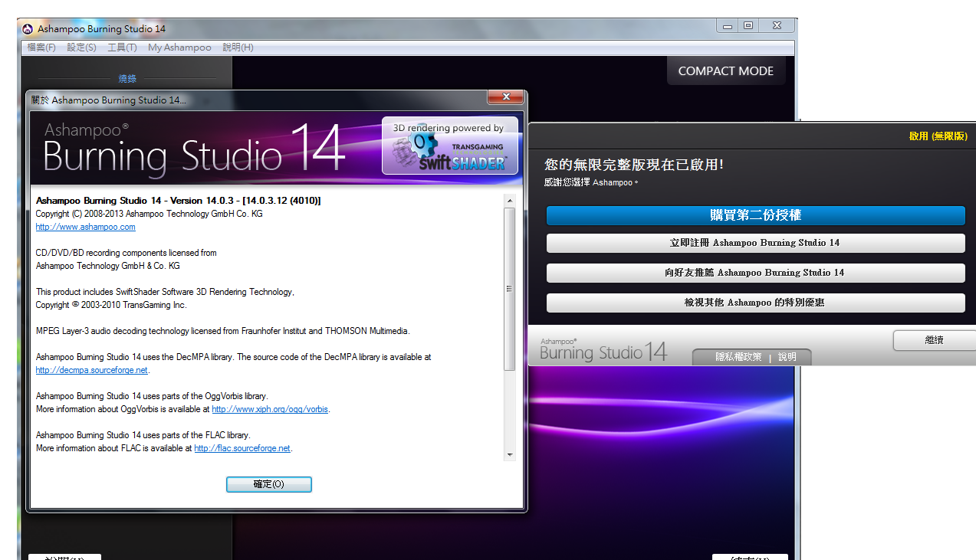The image size is (976, 560).
Task: Maximize the Ashampoo Burning Studio 14 window
Action: coord(748,26)
